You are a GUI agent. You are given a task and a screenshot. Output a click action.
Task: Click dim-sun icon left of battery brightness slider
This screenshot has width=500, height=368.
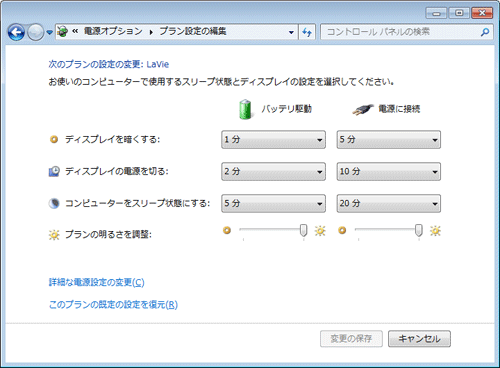pos(227,230)
